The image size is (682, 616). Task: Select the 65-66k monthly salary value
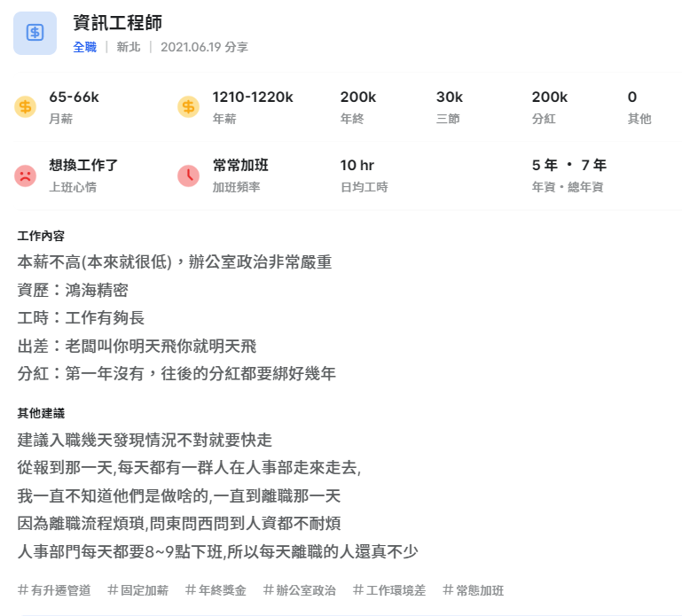coord(74,97)
